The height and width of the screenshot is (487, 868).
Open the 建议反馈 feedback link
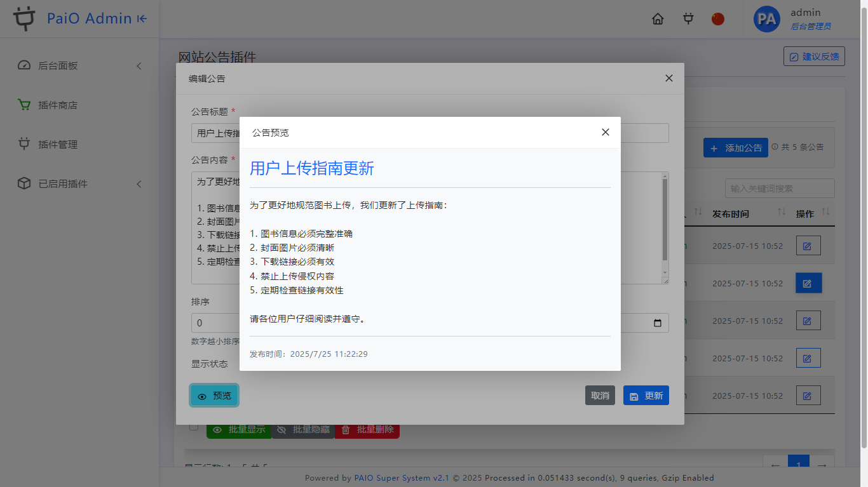click(x=814, y=57)
